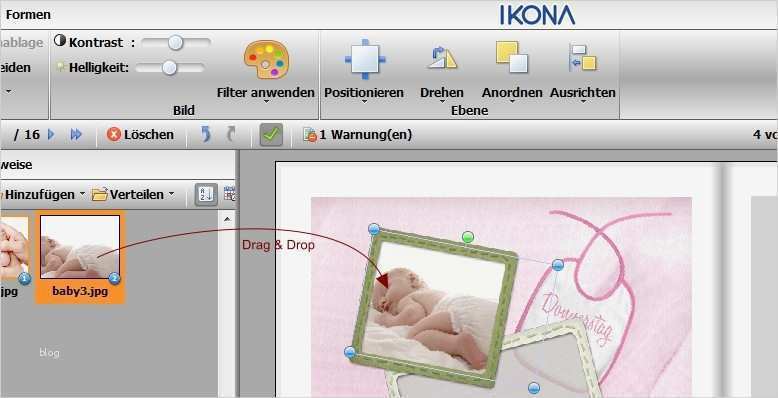Open the 1 Warnung(en) warnings list
The height and width of the screenshot is (398, 778).
click(358, 134)
